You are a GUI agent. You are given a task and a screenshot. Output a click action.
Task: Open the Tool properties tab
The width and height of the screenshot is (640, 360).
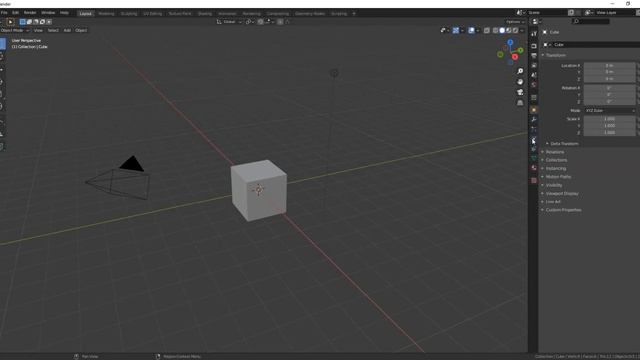pyautogui.click(x=534, y=34)
